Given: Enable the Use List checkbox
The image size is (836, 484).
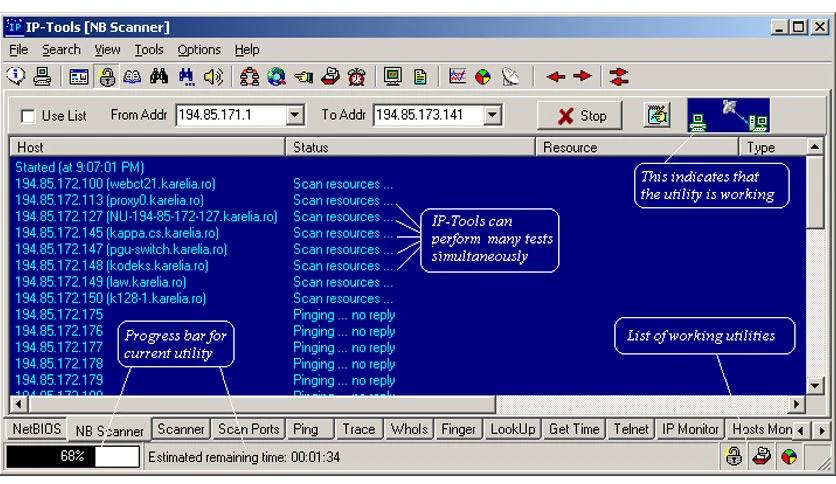Looking at the screenshot, I should (28, 116).
